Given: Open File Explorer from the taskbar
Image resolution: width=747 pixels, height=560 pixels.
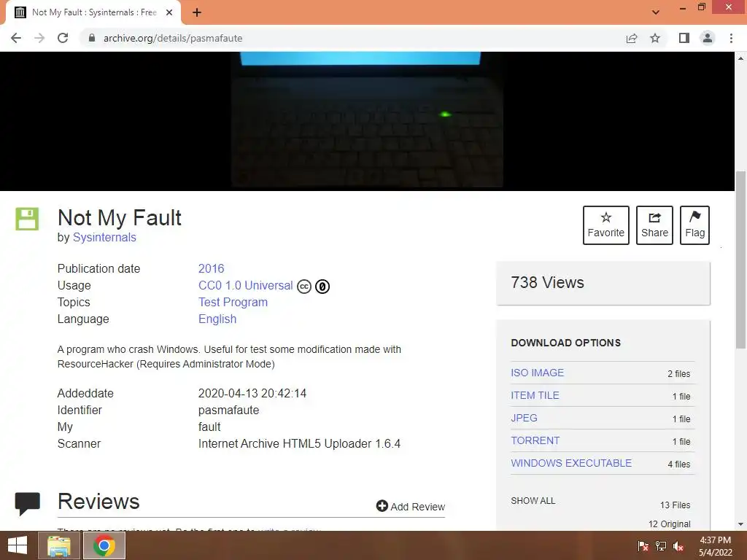Looking at the screenshot, I should click(58, 545).
